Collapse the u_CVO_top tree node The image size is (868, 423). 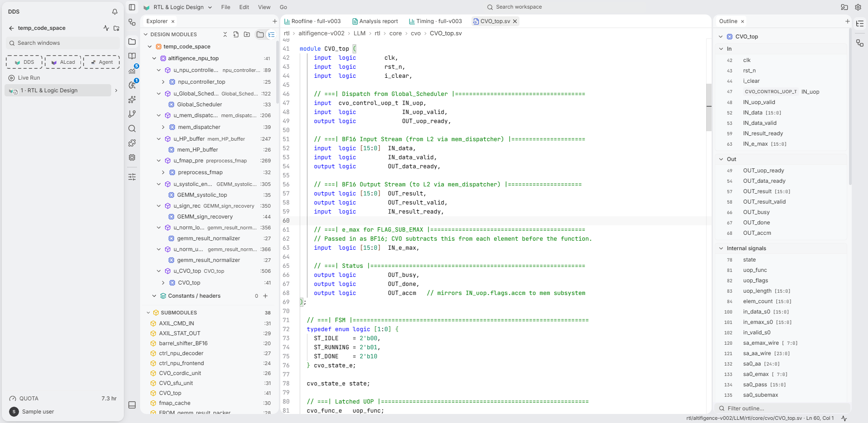(159, 271)
